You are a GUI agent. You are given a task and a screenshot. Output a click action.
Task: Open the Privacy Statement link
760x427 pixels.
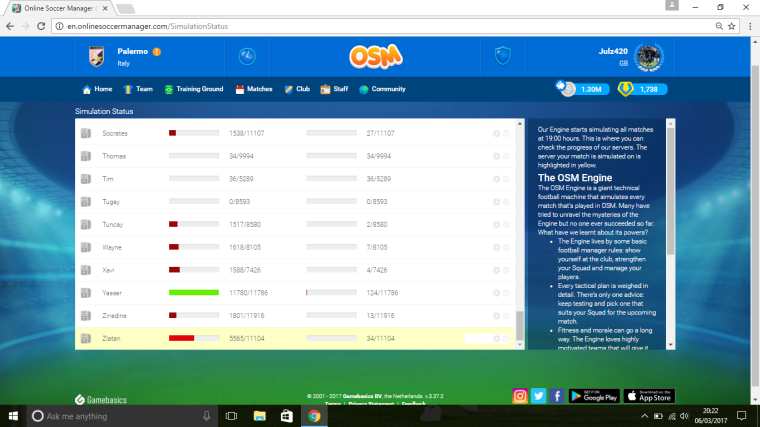pyautogui.click(x=371, y=403)
